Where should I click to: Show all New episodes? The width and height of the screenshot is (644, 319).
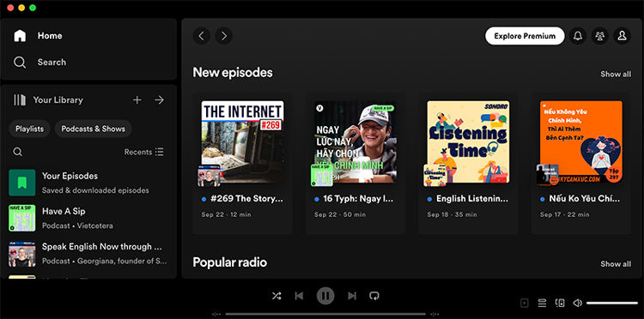point(616,75)
